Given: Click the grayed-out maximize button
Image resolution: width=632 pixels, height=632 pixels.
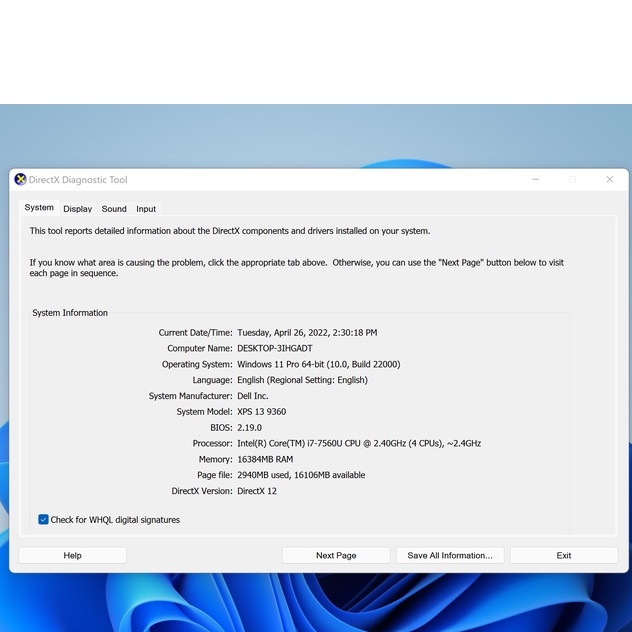Looking at the screenshot, I should (572, 180).
